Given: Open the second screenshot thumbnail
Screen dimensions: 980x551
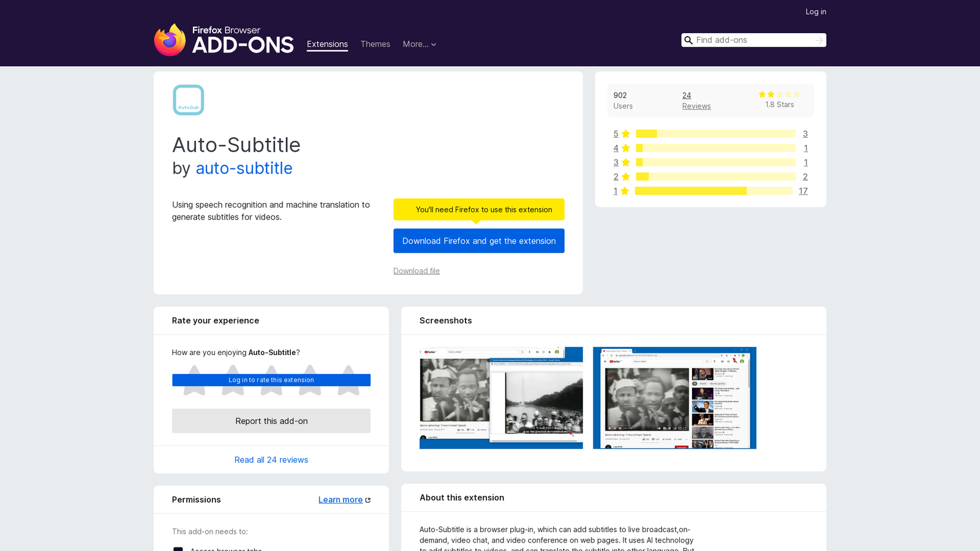Looking at the screenshot, I should pyautogui.click(x=674, y=398).
